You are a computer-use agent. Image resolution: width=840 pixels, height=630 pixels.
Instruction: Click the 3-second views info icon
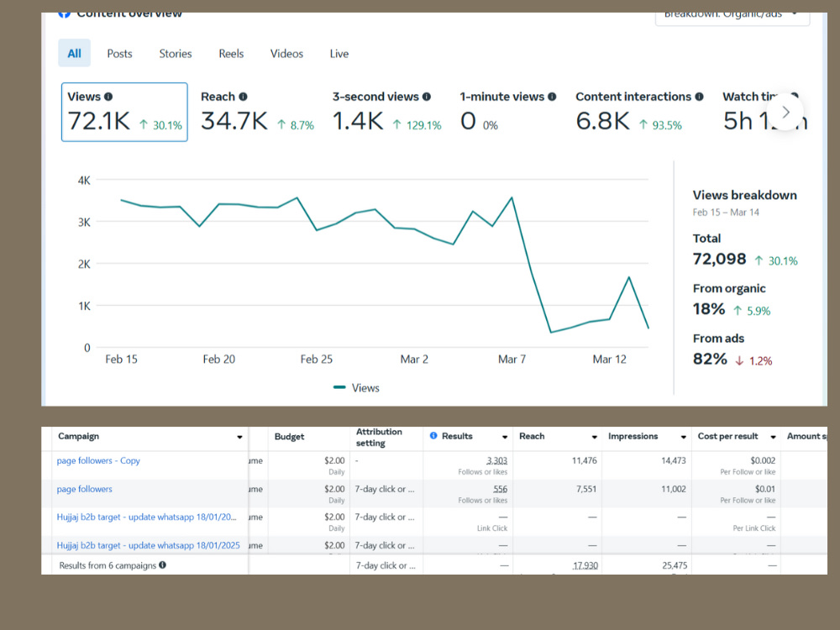[x=427, y=97]
